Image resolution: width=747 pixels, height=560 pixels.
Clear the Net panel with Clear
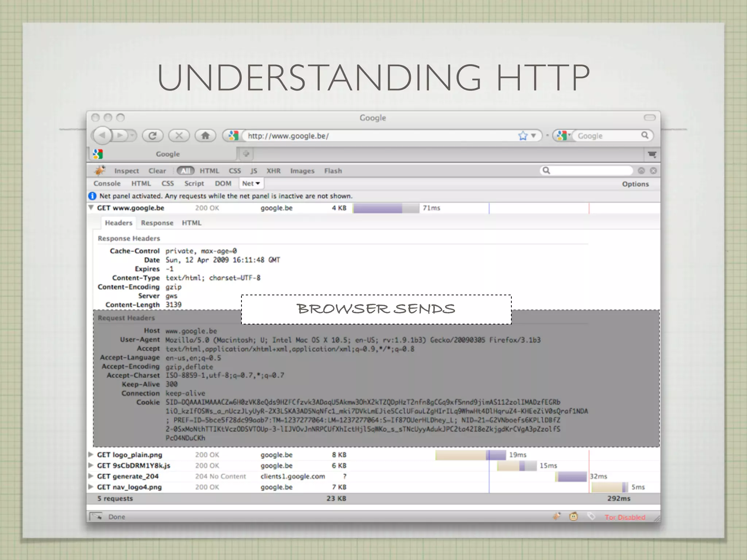click(x=157, y=171)
